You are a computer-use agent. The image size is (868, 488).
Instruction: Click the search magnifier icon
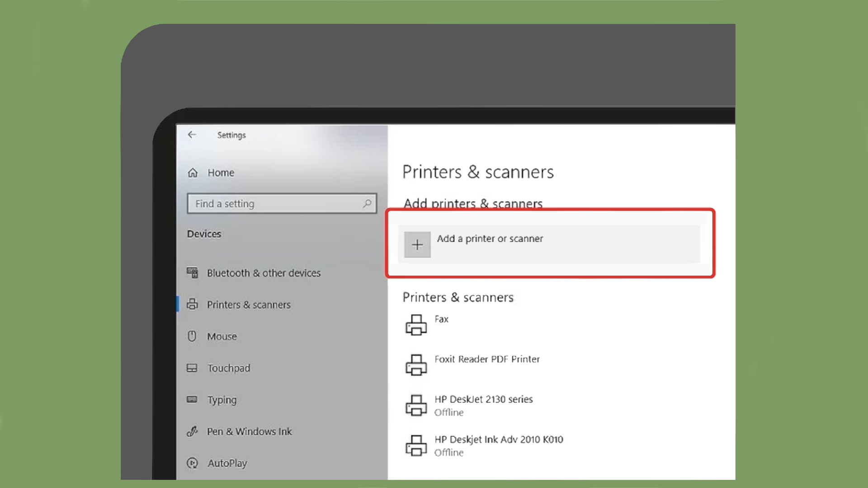click(x=367, y=204)
